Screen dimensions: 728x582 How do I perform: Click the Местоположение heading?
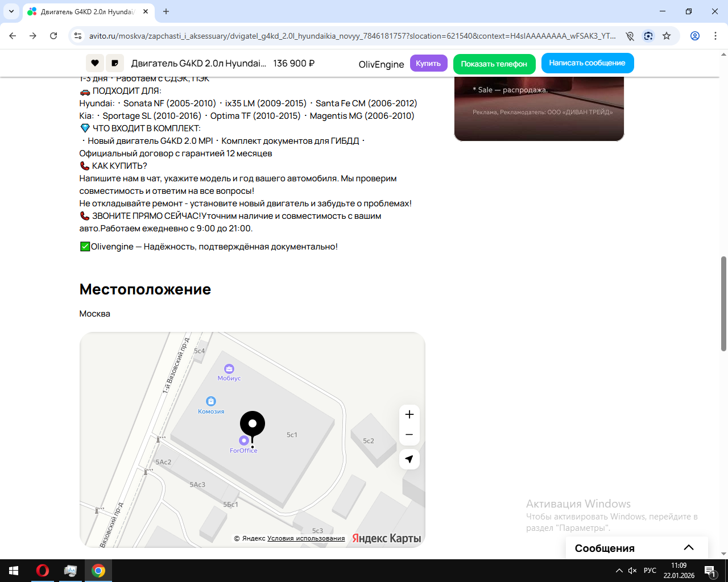click(x=145, y=289)
